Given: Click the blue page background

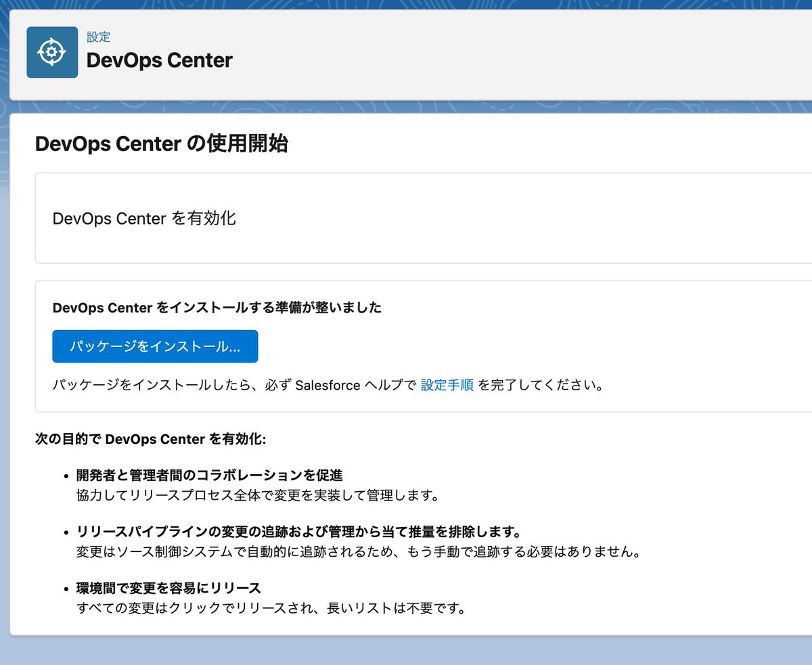Looking at the screenshot, I should coord(406,653).
